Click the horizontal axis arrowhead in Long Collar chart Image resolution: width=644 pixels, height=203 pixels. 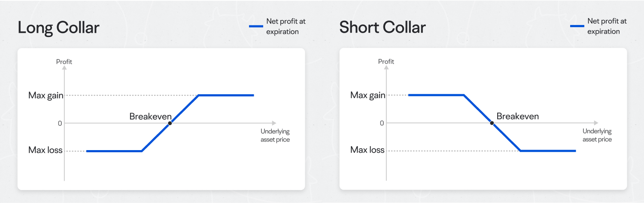[x=273, y=123]
